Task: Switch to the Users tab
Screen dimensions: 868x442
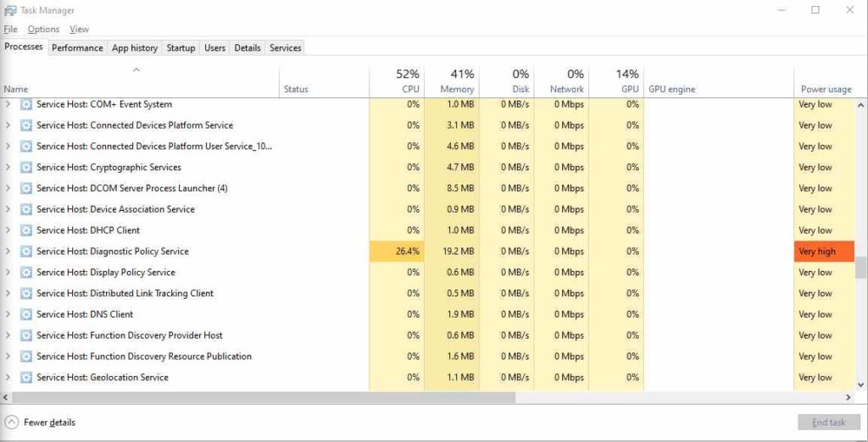Action: click(x=214, y=48)
